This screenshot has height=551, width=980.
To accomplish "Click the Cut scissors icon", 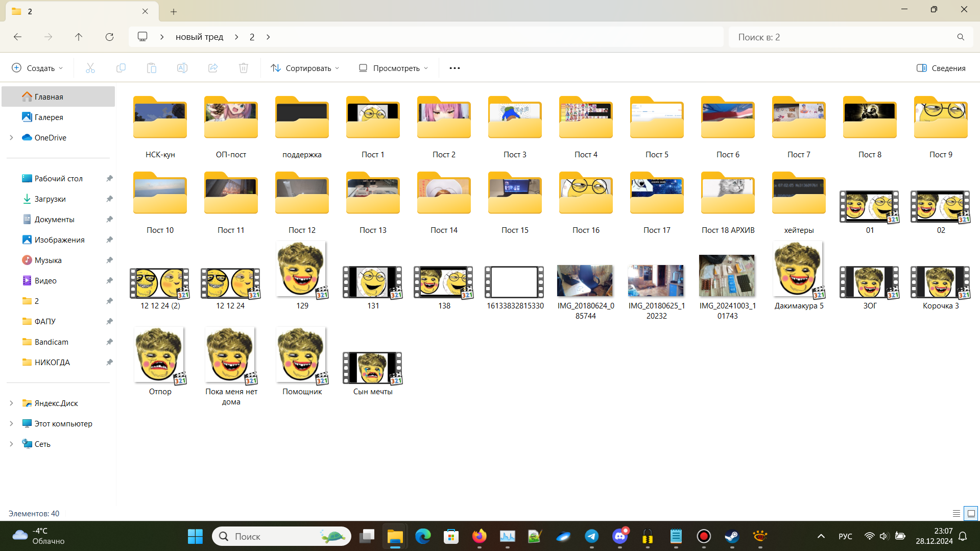I will coord(90,68).
